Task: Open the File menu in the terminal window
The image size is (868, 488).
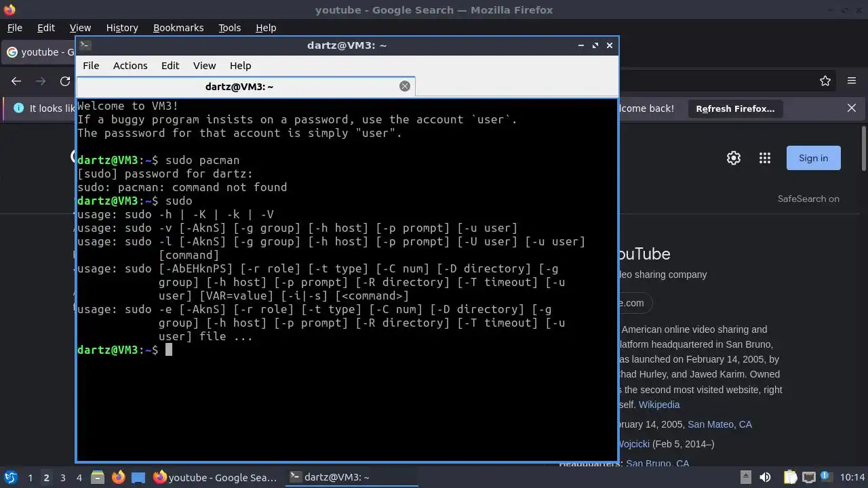Action: click(x=91, y=66)
